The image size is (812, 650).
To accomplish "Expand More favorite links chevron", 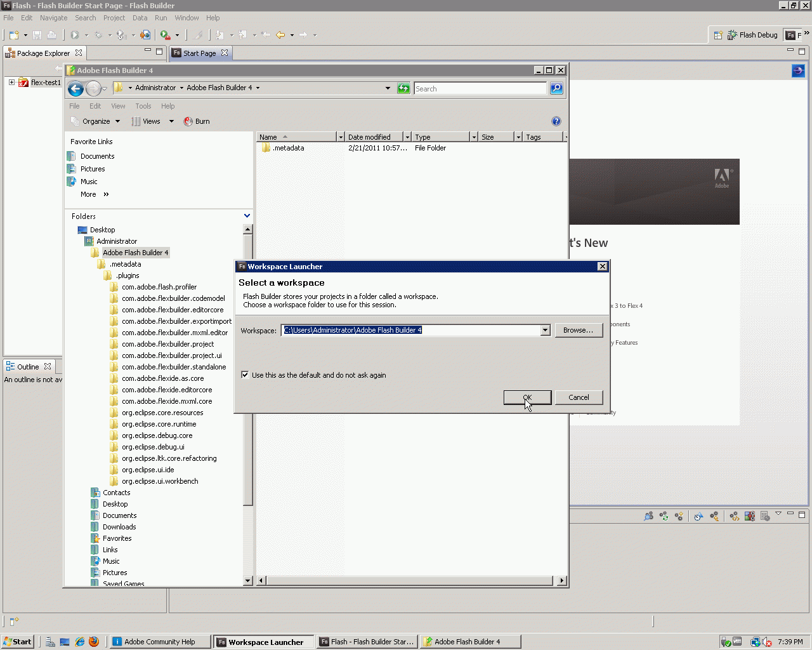I will [106, 194].
